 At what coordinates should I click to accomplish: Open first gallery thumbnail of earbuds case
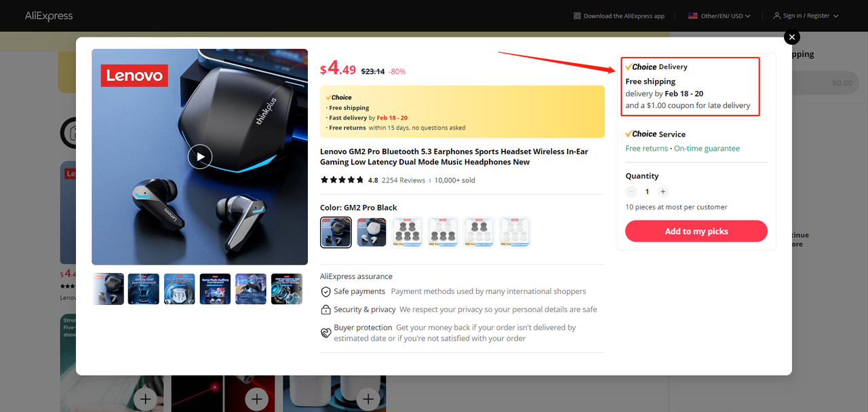point(108,288)
